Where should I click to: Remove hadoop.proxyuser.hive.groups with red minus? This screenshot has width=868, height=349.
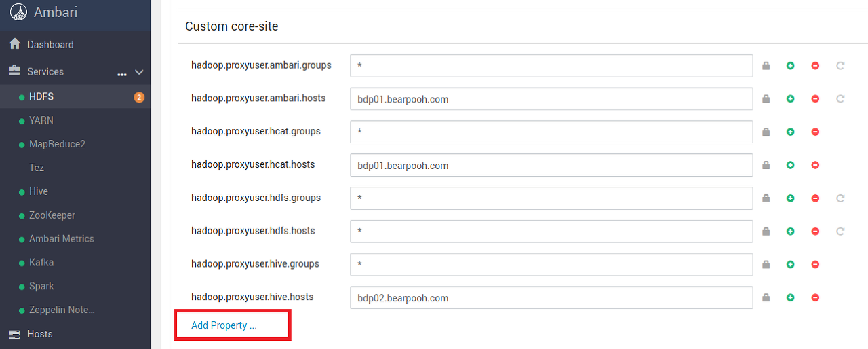tap(816, 264)
